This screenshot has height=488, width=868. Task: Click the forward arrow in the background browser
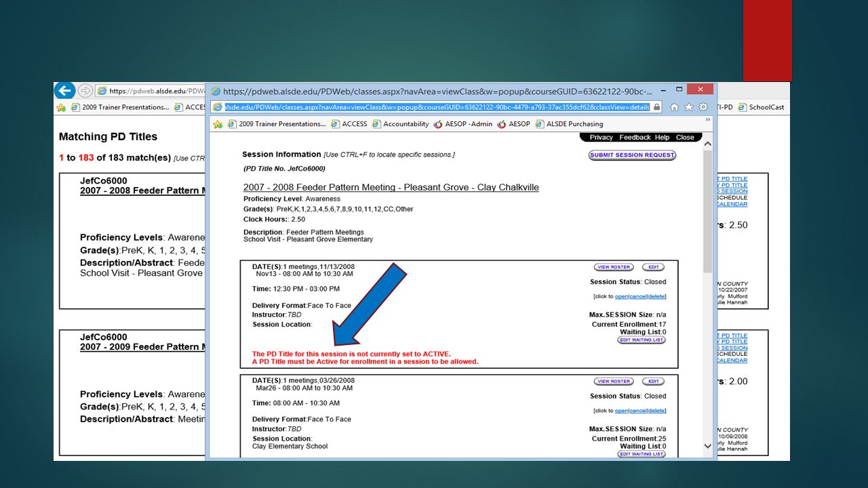(85, 91)
